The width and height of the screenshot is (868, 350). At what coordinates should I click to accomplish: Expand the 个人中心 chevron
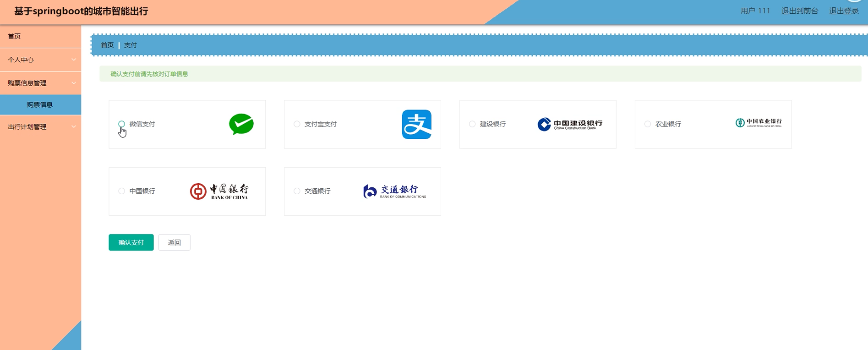[x=74, y=60]
